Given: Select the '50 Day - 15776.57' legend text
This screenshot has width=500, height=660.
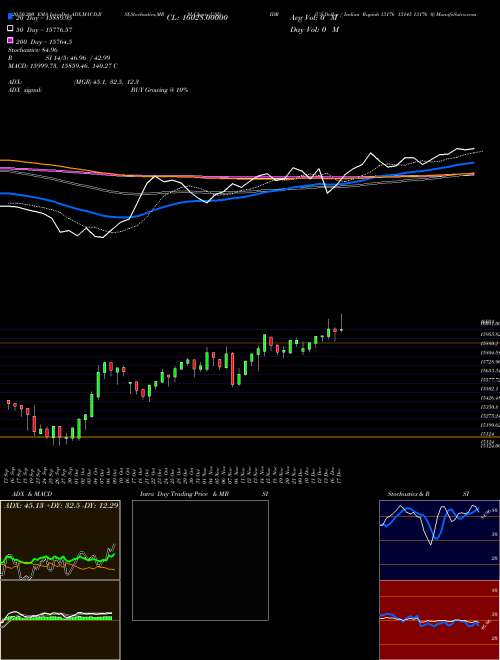Looking at the screenshot, I should [44, 29].
